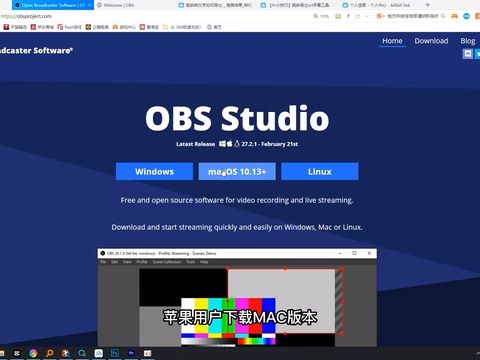Screen dimensions: 480x360
Task: Click the OBS app screenshot preview
Action: click(x=237, y=297)
